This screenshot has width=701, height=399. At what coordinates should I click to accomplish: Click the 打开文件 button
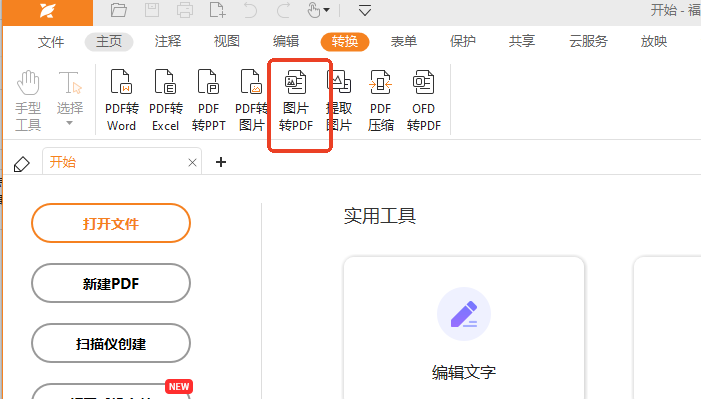[x=111, y=223]
